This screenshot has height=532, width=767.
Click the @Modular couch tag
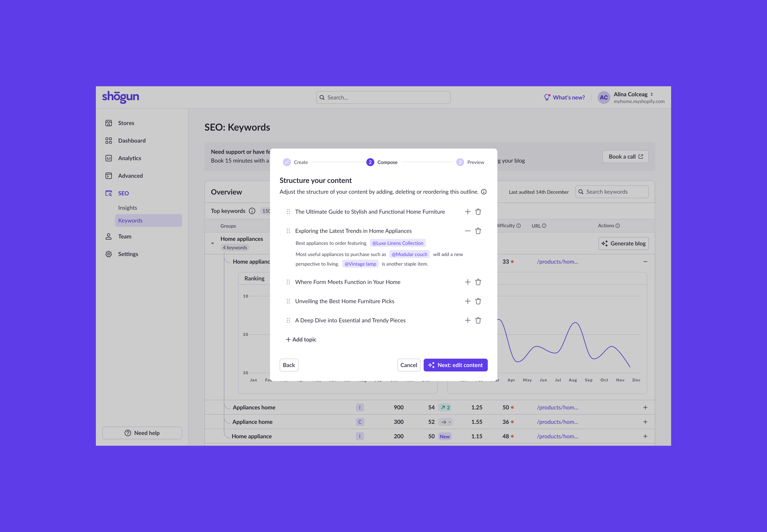(x=409, y=254)
